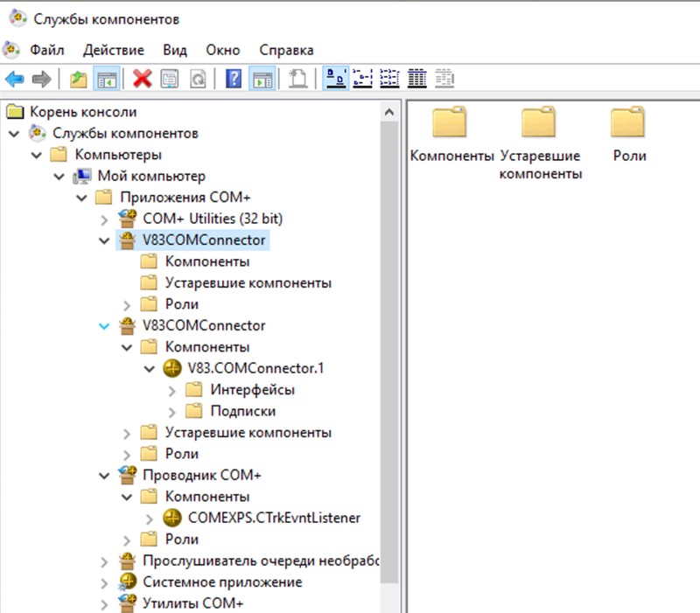The image size is (700, 613).
Task: Click the tree pane vertical scrollbar thumb
Action: pyautogui.click(x=389, y=352)
